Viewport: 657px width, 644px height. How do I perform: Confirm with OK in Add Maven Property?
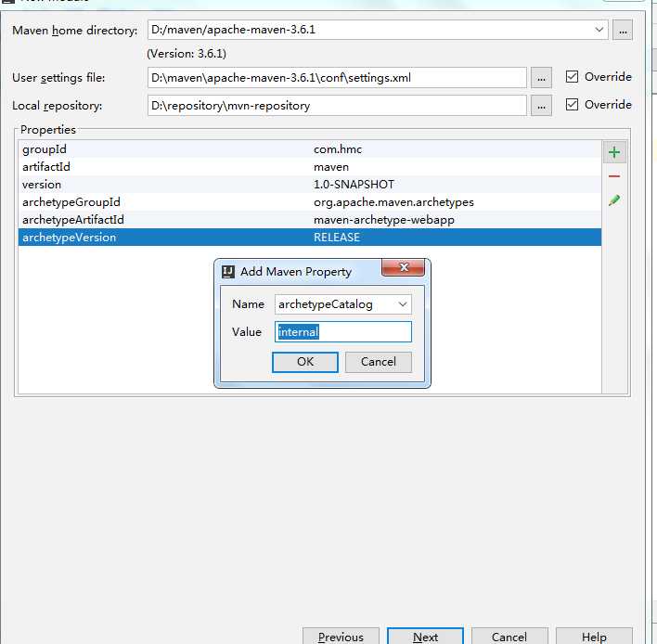(305, 362)
